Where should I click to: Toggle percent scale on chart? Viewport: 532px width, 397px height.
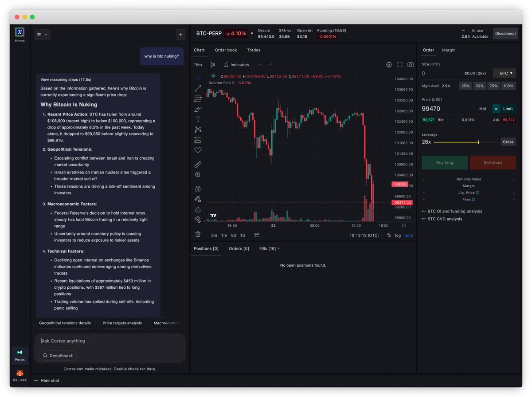click(389, 235)
